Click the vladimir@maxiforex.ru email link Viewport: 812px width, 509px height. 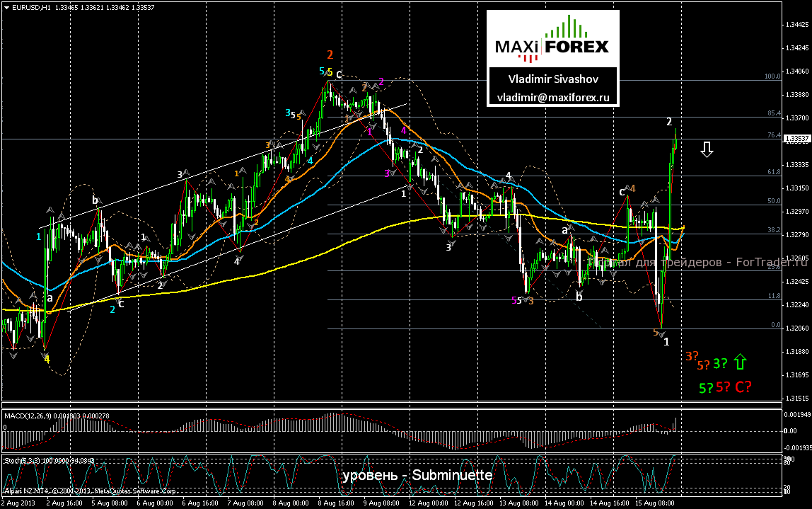coord(553,98)
